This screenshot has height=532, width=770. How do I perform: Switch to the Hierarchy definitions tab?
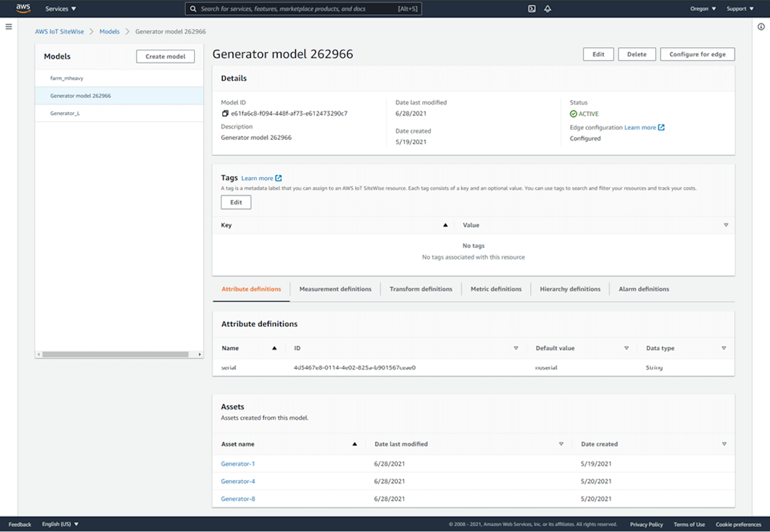[570, 289]
